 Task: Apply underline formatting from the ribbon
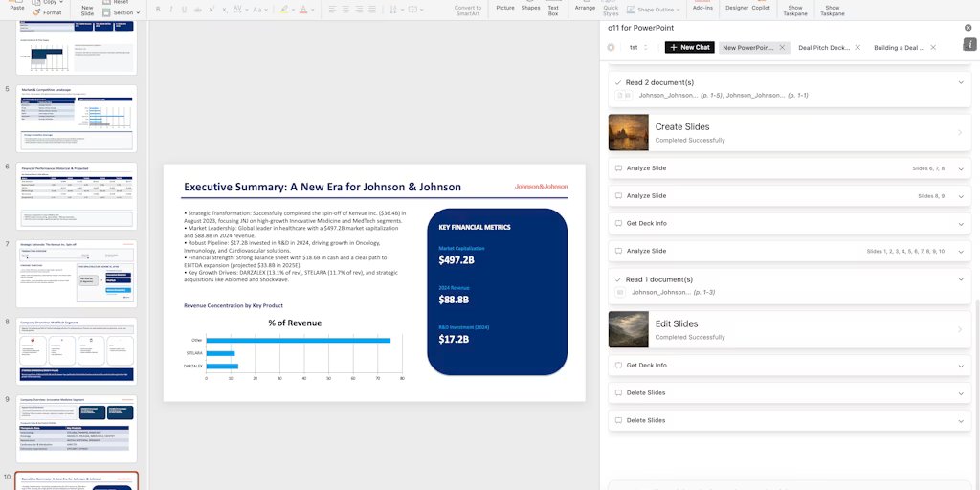point(185,10)
